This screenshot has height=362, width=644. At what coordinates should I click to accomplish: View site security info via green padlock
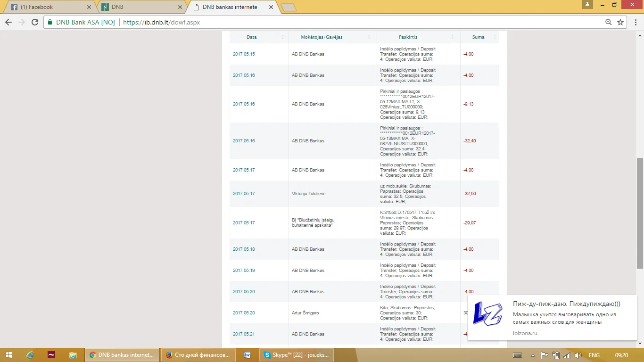point(50,22)
